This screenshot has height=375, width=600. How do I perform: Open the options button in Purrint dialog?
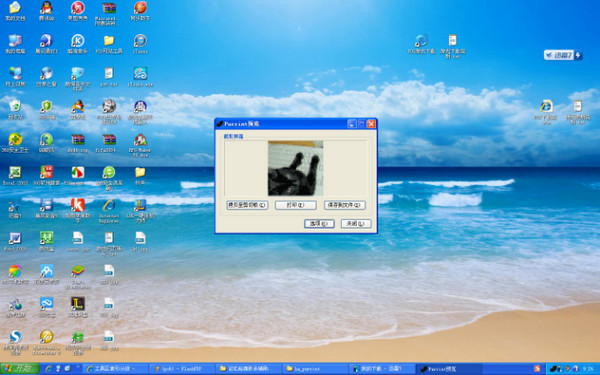(x=319, y=223)
